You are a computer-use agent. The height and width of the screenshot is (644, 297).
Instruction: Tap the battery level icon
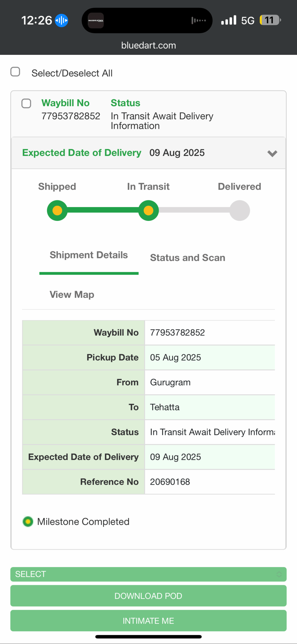(x=270, y=20)
